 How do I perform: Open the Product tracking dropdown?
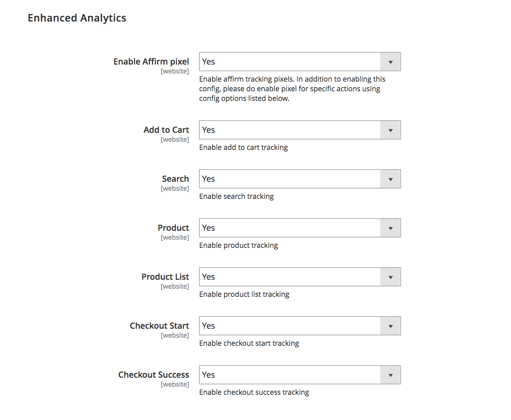[x=300, y=228]
